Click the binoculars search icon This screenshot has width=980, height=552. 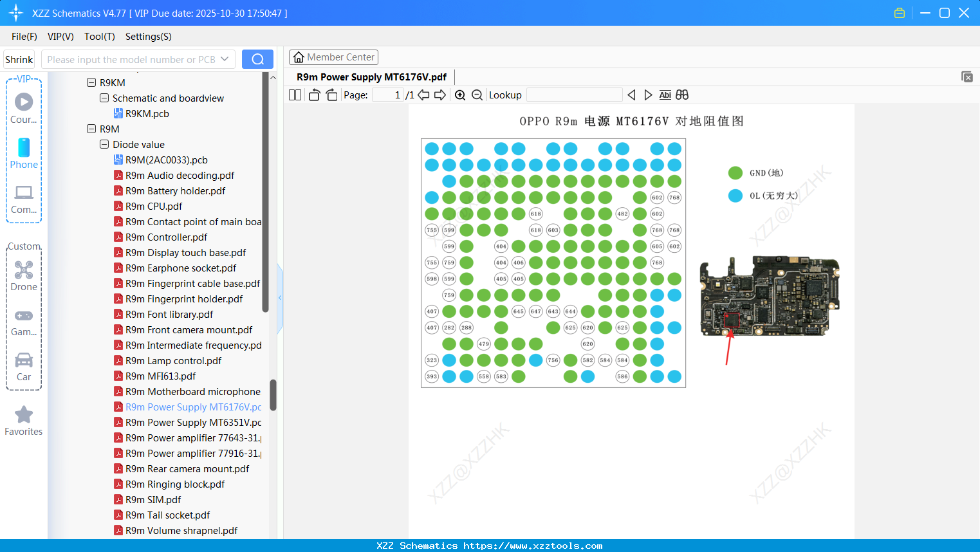pyautogui.click(x=682, y=95)
